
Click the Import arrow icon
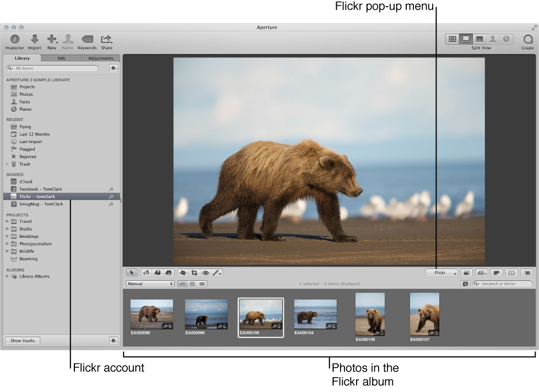(x=34, y=40)
